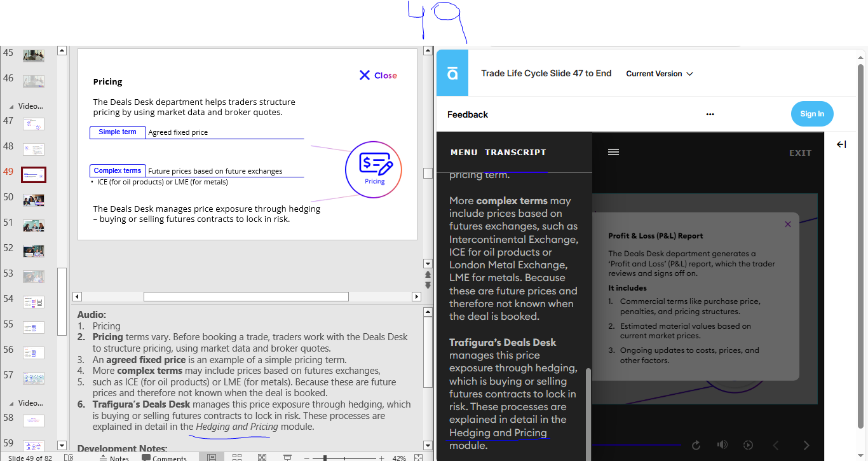Image resolution: width=868 pixels, height=461 pixels.
Task: Click the Articulate Review logo icon
Action: (x=452, y=74)
